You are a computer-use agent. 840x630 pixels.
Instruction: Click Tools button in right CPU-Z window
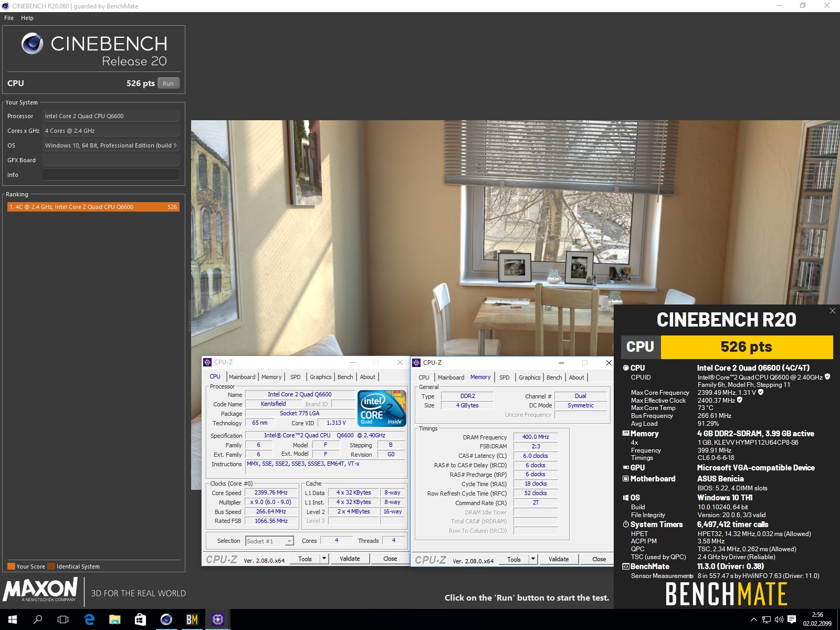(x=514, y=559)
